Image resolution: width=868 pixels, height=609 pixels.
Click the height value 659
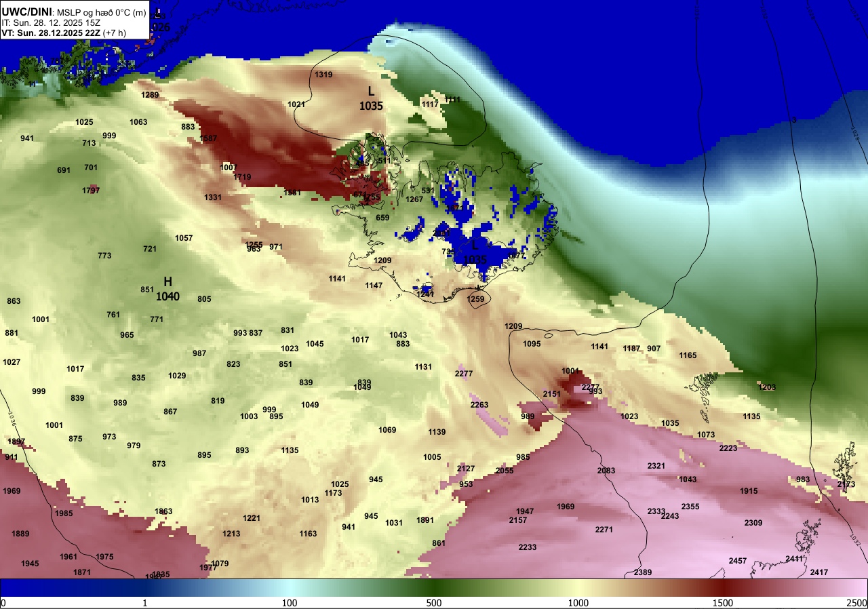point(382,218)
